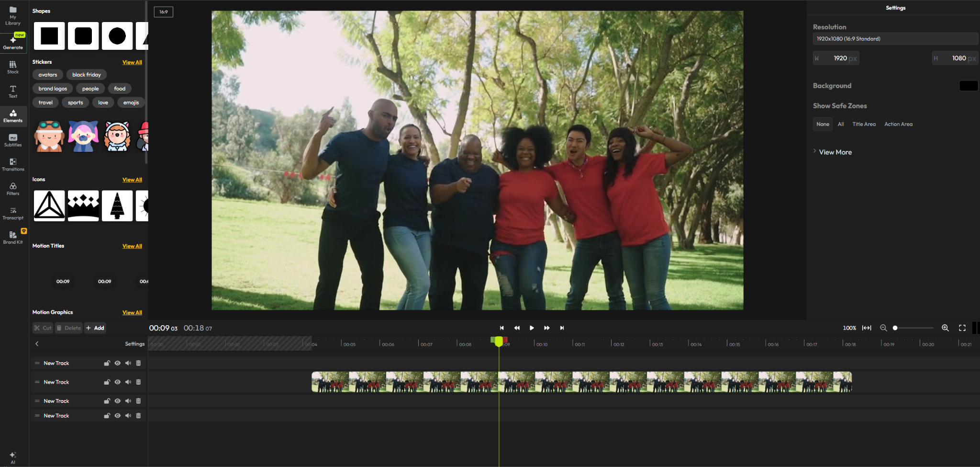Screen dimensions: 980x467
Task: Open the Transcript panel
Action: click(x=13, y=214)
